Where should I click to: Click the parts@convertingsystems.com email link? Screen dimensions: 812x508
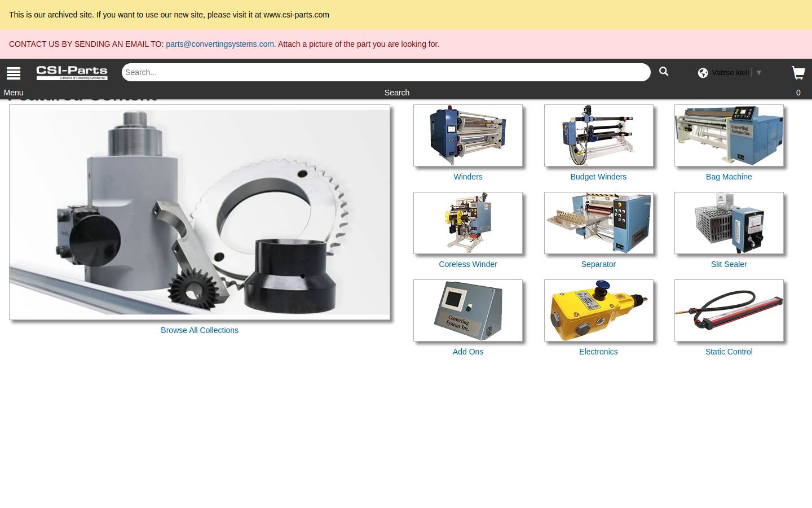(220, 44)
